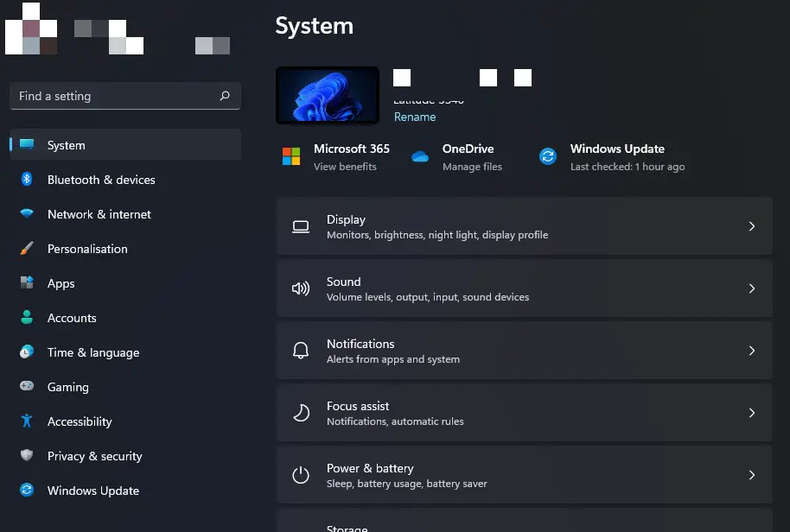Click the Time & language clock icon

pos(27,351)
